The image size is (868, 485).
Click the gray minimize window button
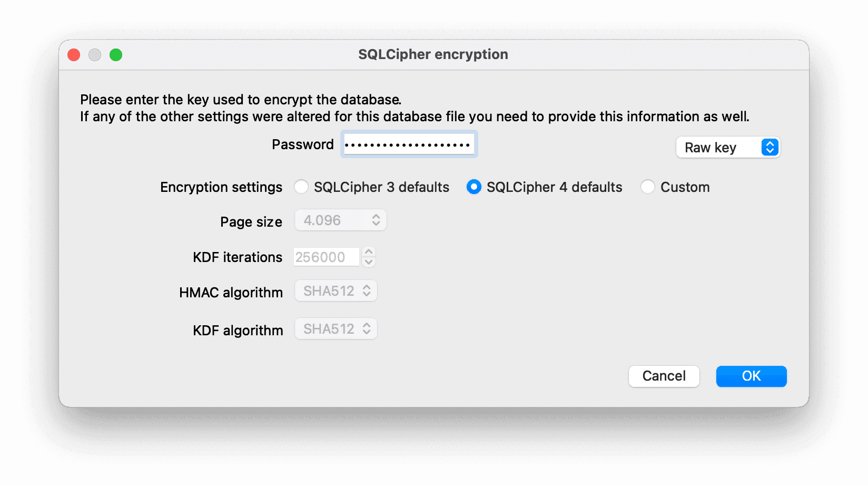tap(95, 55)
